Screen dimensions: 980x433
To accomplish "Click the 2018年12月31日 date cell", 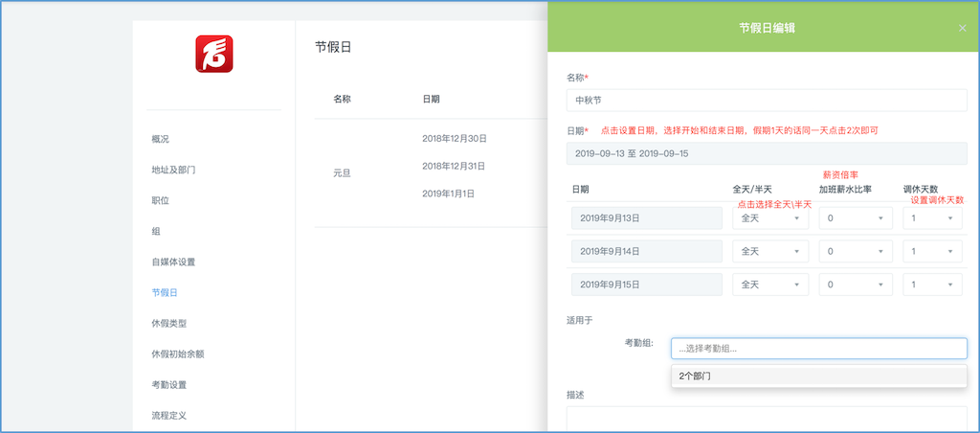I will (x=455, y=166).
